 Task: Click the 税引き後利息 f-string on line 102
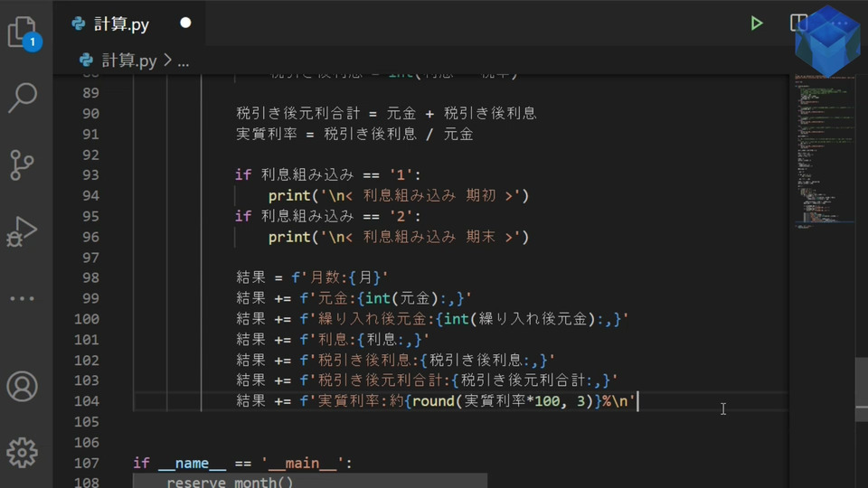[x=428, y=361]
